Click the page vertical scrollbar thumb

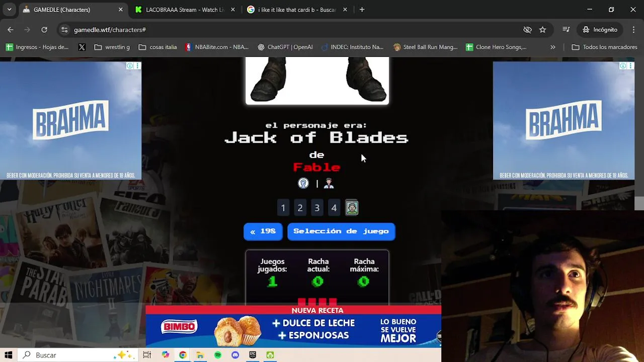pos(639,203)
